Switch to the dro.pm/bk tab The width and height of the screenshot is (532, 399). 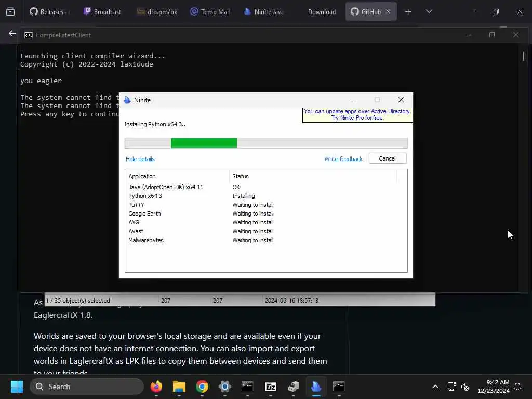(157, 11)
